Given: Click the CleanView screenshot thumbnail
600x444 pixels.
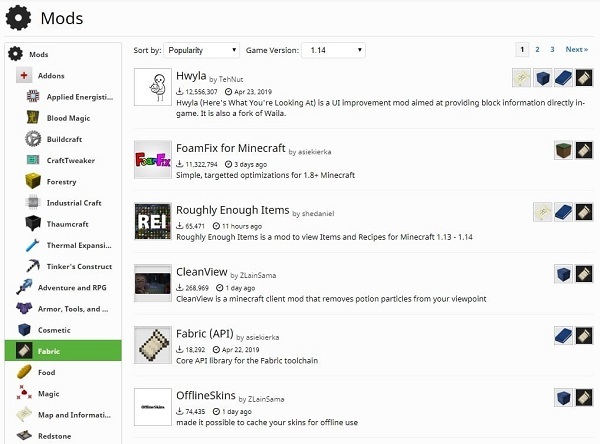Looking at the screenshot, I should coord(153,283).
